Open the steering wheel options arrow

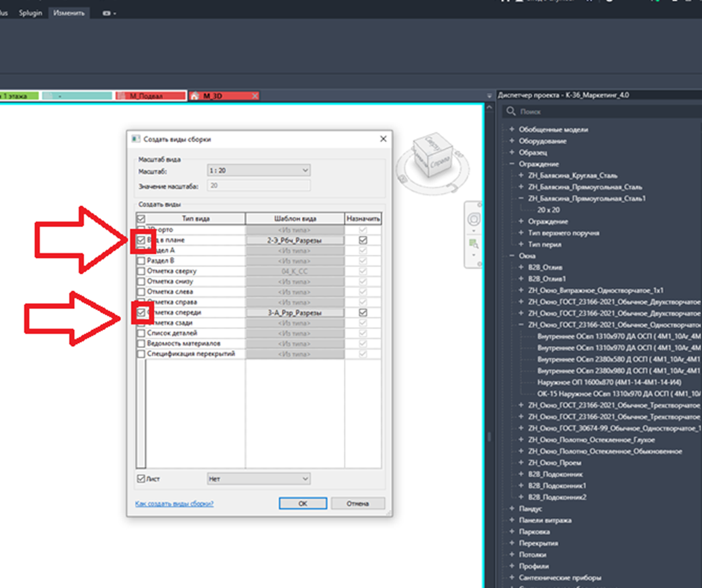tap(474, 231)
